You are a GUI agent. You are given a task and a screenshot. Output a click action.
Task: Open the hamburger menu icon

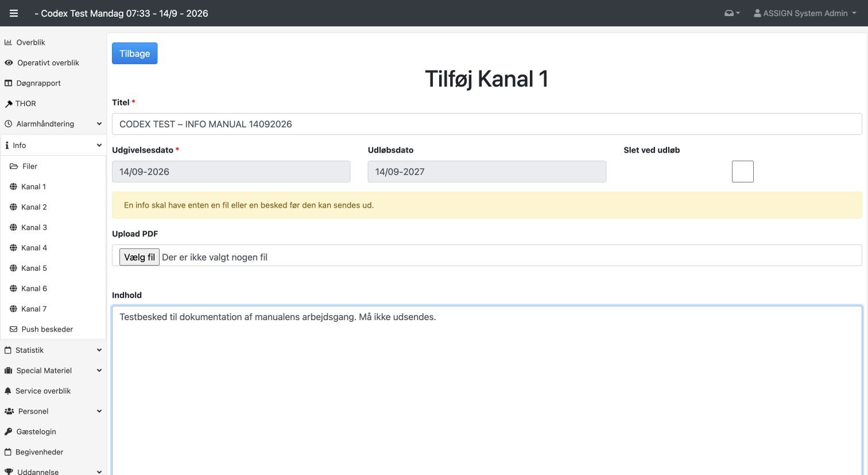pyautogui.click(x=14, y=13)
